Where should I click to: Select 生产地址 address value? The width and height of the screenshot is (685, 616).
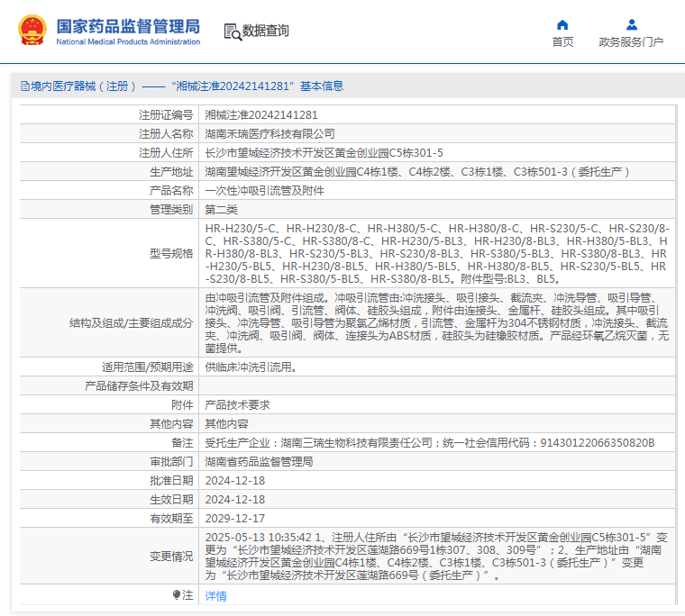[417, 172]
